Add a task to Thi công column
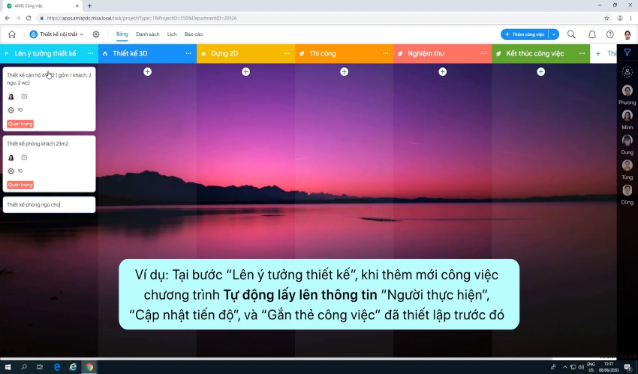 coord(344,72)
